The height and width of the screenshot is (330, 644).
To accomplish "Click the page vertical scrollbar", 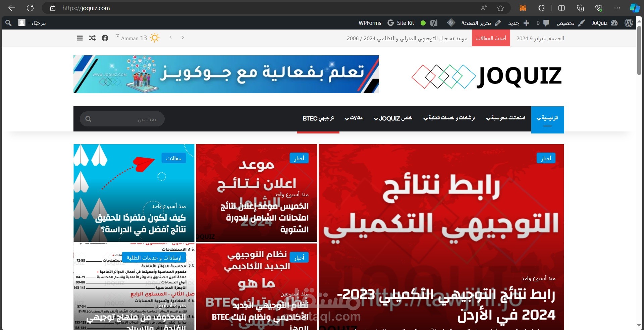I will pos(639,50).
